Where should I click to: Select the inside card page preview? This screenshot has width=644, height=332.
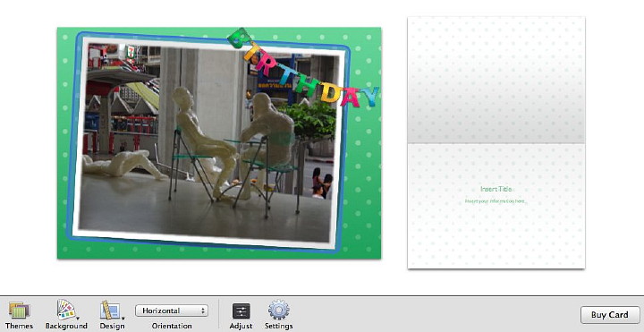click(496, 143)
